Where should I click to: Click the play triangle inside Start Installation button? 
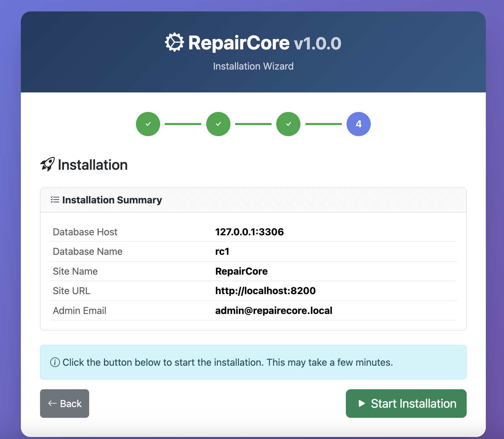click(x=361, y=403)
